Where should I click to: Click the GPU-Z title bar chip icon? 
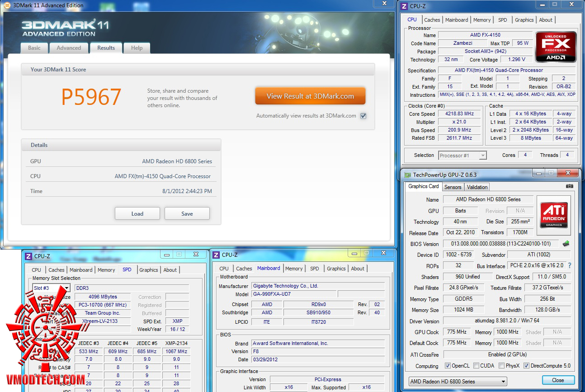coord(408,175)
